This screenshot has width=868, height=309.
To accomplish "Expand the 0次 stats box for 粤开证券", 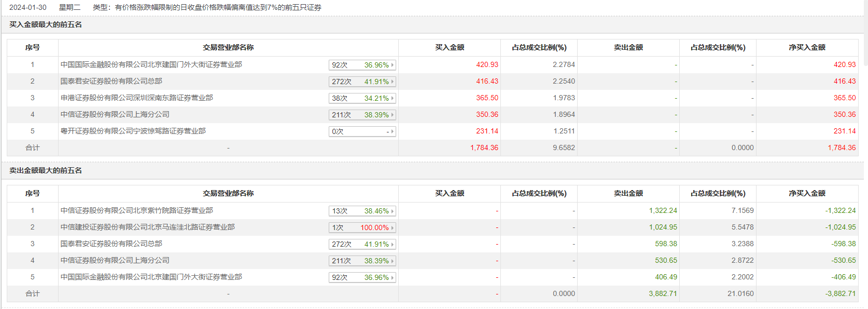I will coord(362,131).
